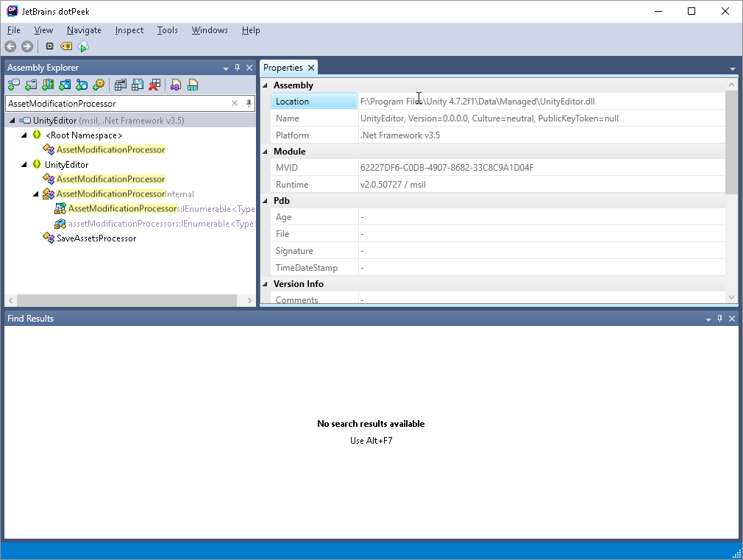The height and width of the screenshot is (560, 743).
Task: Click the Open assembly list icon
Action: 121,85
